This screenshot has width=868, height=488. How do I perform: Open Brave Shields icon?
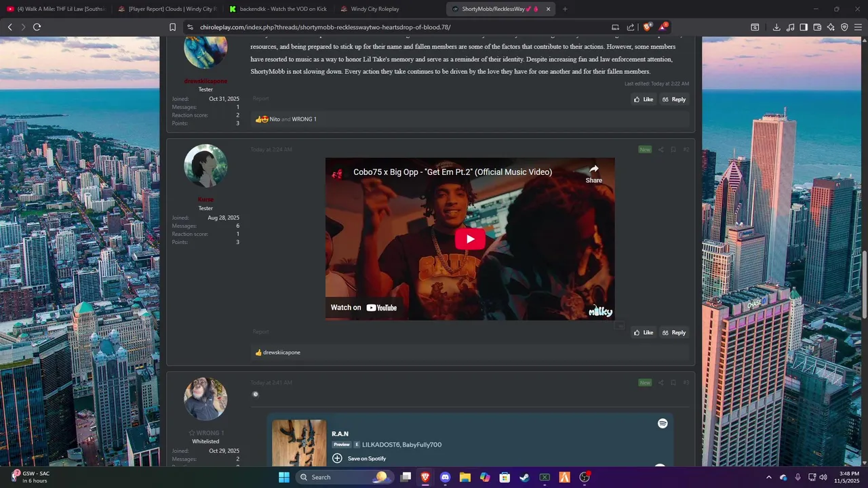point(647,27)
